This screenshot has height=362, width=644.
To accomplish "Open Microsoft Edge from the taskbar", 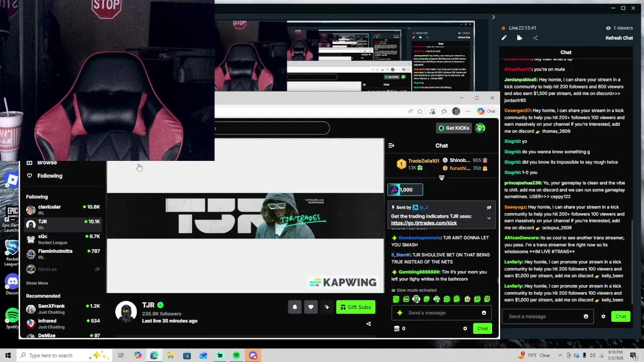I will point(154,355).
